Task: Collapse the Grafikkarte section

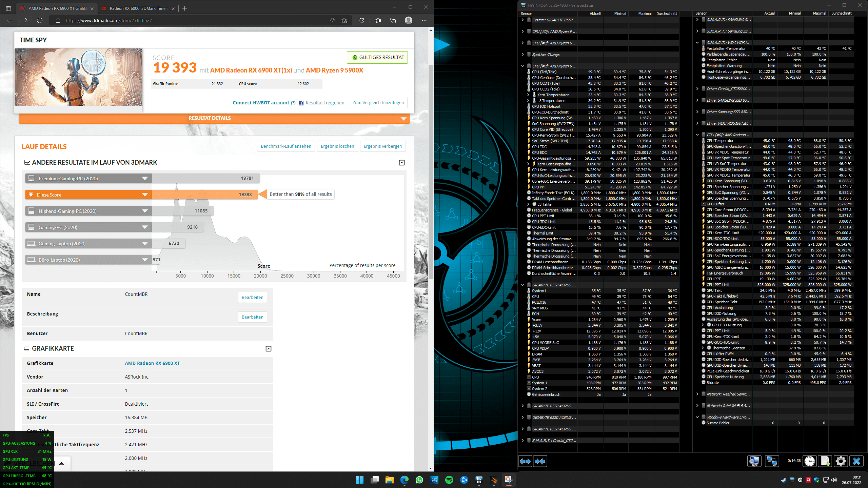Action: pyautogui.click(x=268, y=348)
